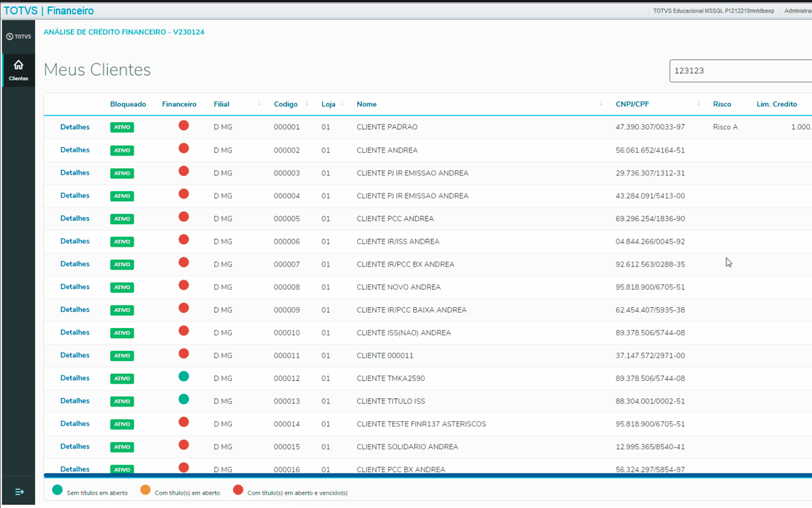
Task: Click green status circle for CLIENTE TMKA2590
Action: tap(184, 377)
